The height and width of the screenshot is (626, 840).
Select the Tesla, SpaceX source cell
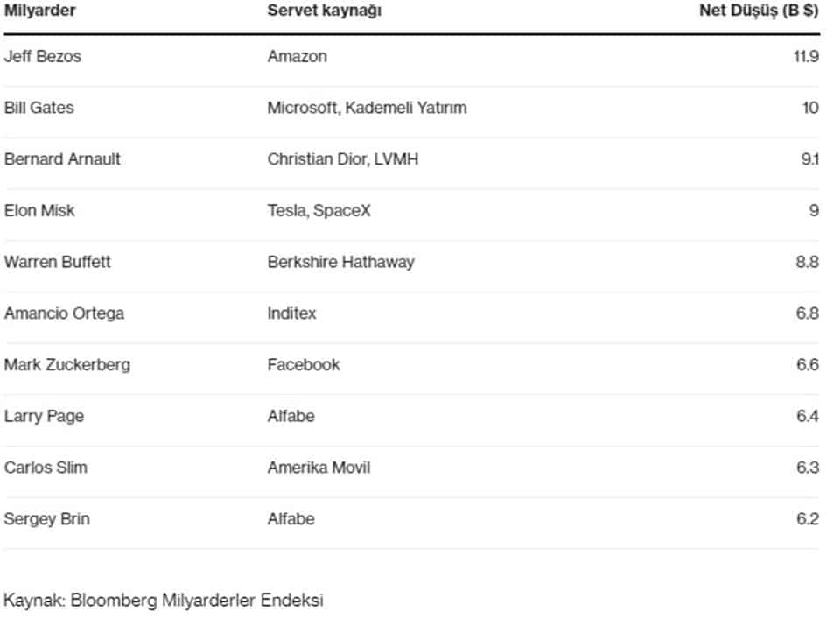tap(319, 211)
